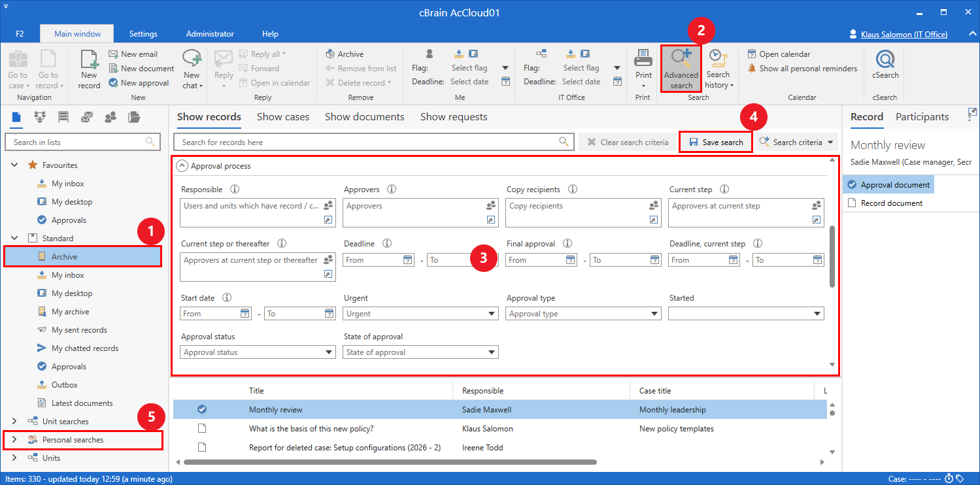
Task: Switch to the Administrator tab
Action: (x=210, y=34)
